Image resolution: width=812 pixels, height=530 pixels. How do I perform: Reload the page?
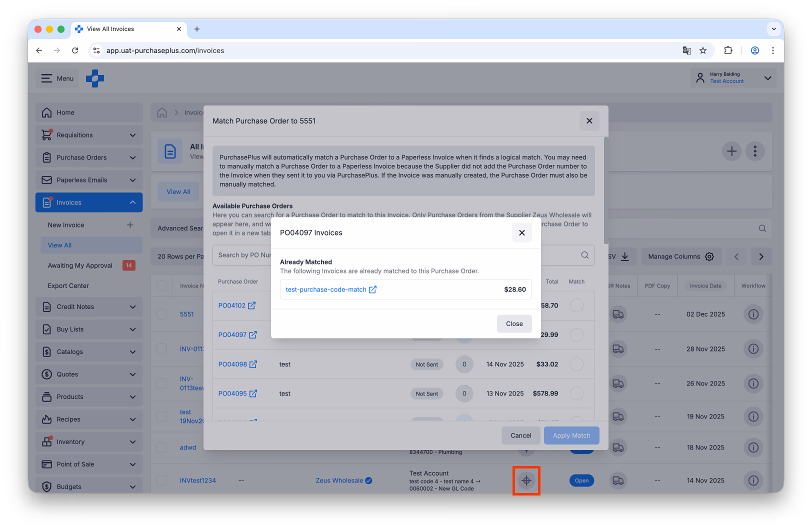click(x=75, y=50)
